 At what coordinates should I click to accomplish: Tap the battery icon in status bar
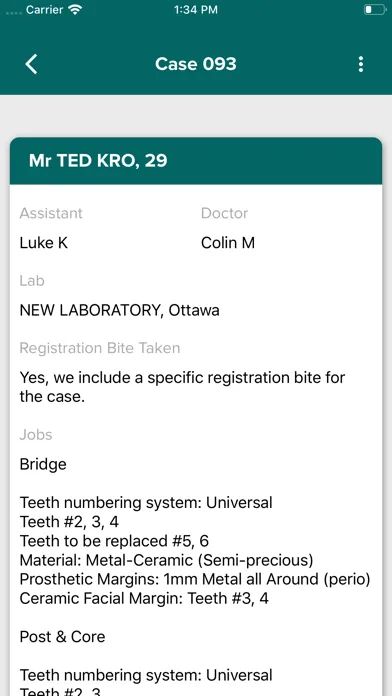(x=375, y=10)
